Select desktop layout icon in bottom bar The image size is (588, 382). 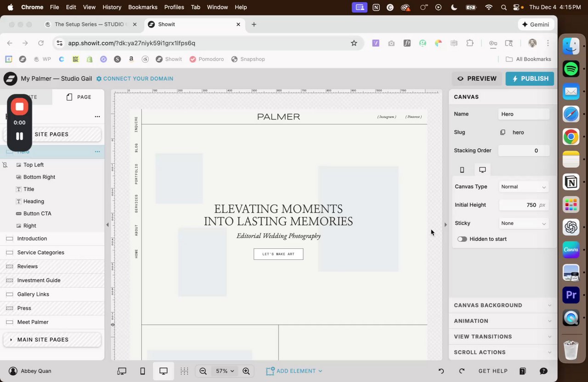[164, 371]
